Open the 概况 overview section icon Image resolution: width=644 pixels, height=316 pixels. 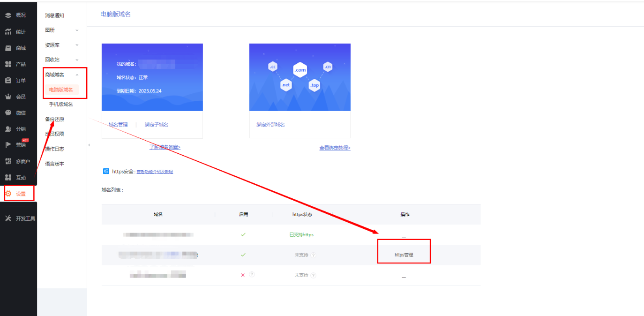click(8, 15)
